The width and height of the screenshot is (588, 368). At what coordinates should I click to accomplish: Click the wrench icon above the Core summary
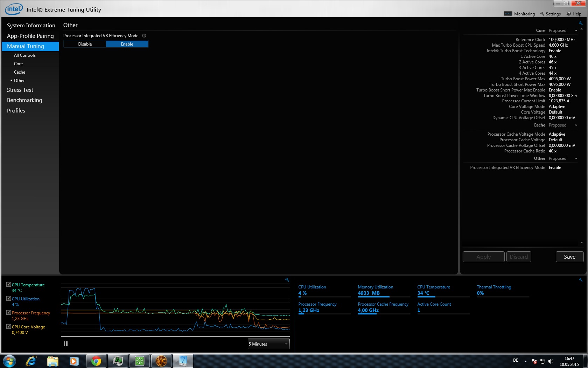(581, 23)
